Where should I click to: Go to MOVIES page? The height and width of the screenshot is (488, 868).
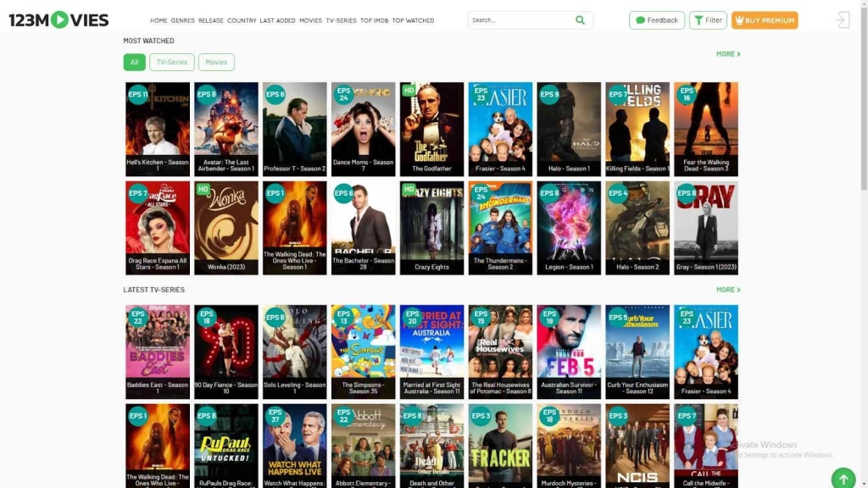click(x=310, y=20)
